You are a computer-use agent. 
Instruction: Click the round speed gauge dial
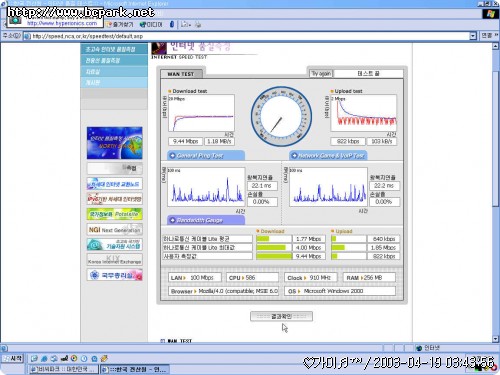281,116
